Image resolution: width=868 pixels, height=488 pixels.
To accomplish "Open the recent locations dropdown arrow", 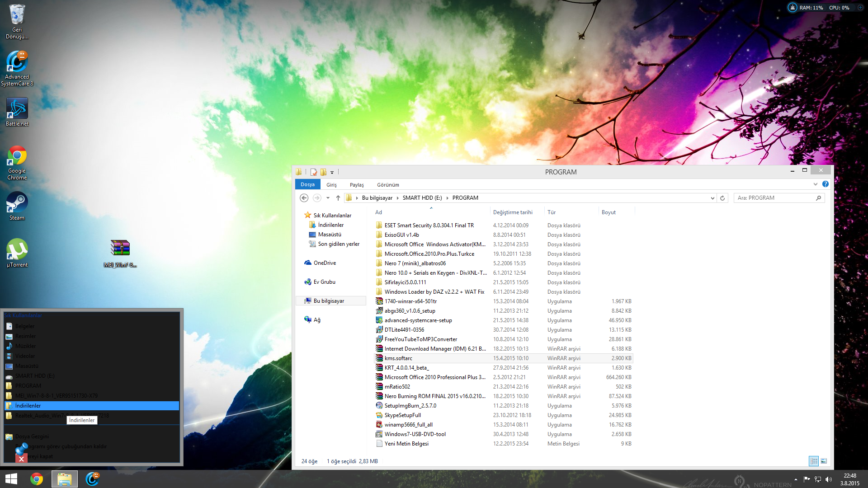I will coord(328,198).
